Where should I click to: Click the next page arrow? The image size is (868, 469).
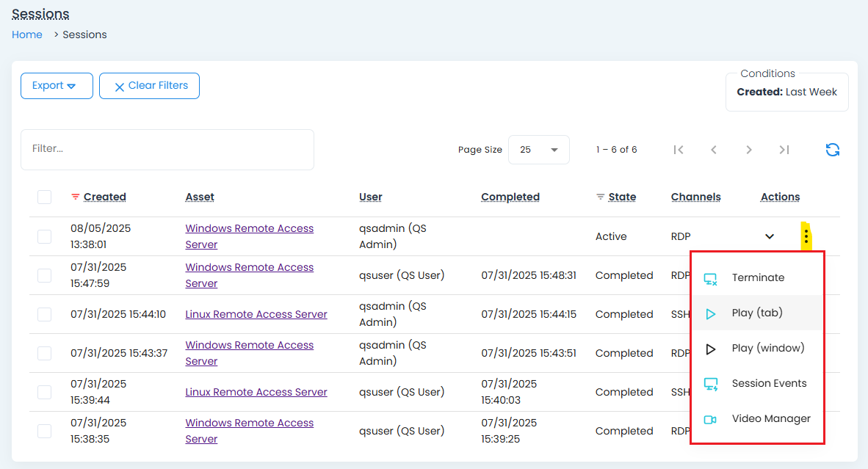748,150
